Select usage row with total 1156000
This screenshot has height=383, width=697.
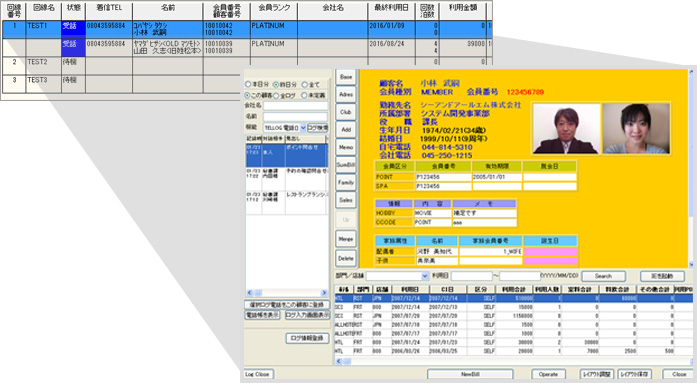[513, 316]
